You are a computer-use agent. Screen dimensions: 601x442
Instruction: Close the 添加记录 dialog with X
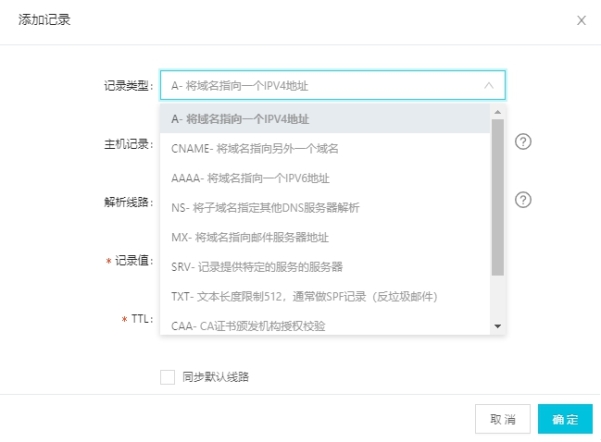581,20
